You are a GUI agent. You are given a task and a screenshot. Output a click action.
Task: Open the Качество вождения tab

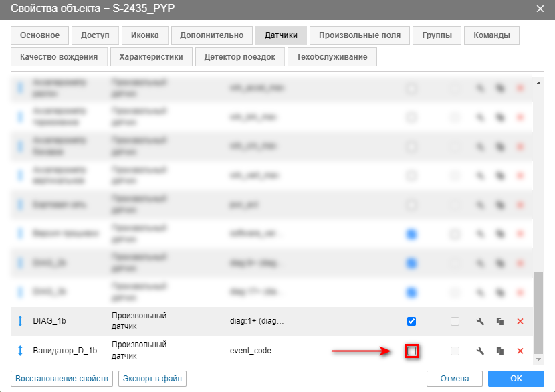59,57
